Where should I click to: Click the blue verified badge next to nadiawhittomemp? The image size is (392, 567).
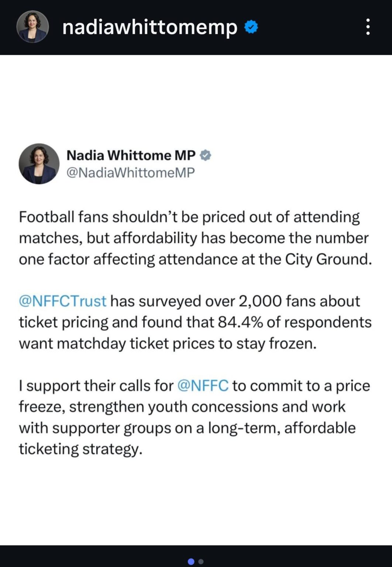(251, 27)
